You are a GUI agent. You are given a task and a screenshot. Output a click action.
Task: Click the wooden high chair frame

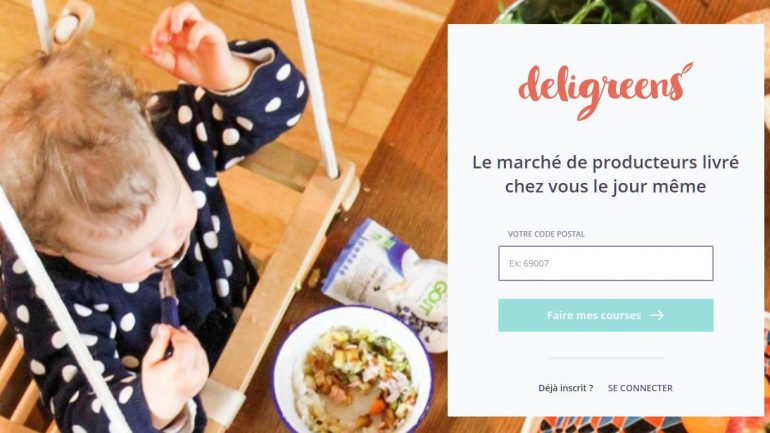click(x=285, y=275)
